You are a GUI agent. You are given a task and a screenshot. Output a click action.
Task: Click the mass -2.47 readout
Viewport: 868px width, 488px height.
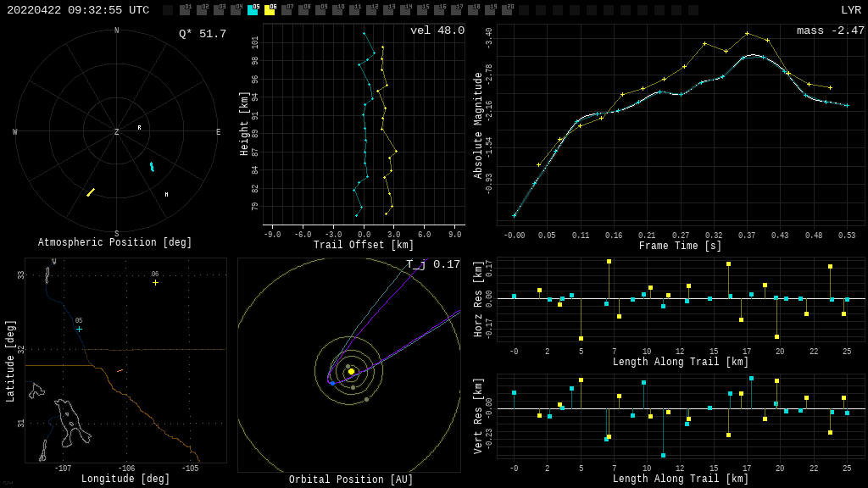click(x=830, y=30)
